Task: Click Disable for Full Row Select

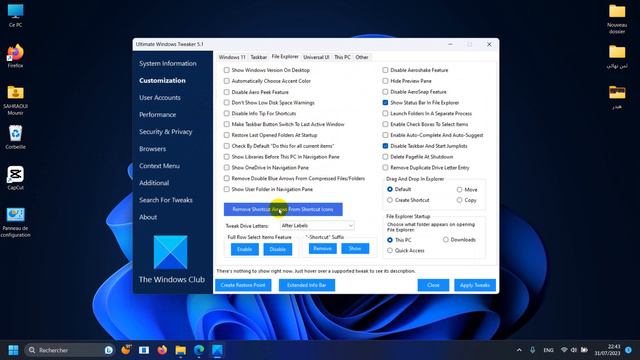Action: (x=278, y=249)
